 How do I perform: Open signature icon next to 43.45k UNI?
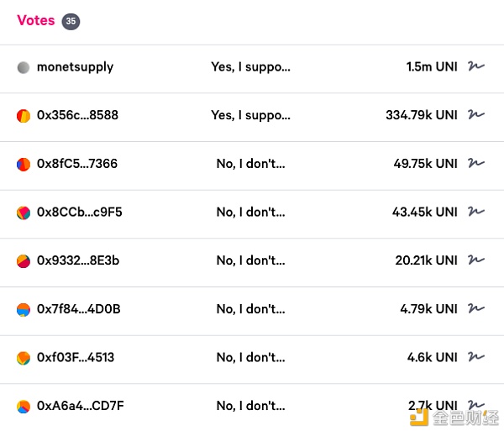[x=476, y=211]
